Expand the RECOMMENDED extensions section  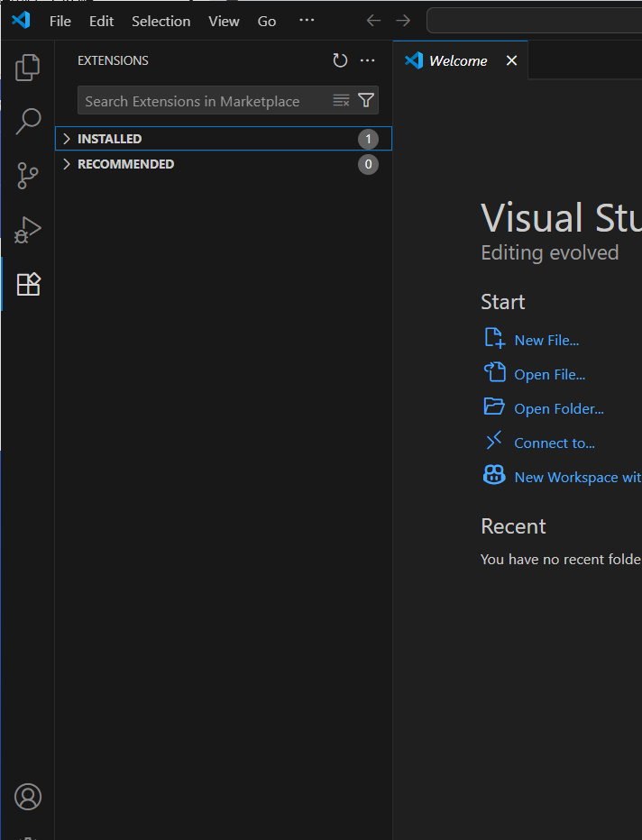125,164
